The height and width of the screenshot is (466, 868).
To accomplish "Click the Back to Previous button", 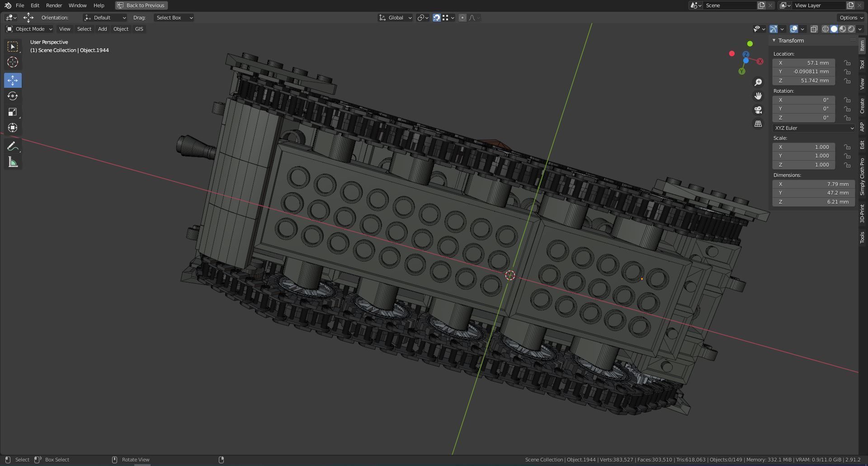I will 141,5.
